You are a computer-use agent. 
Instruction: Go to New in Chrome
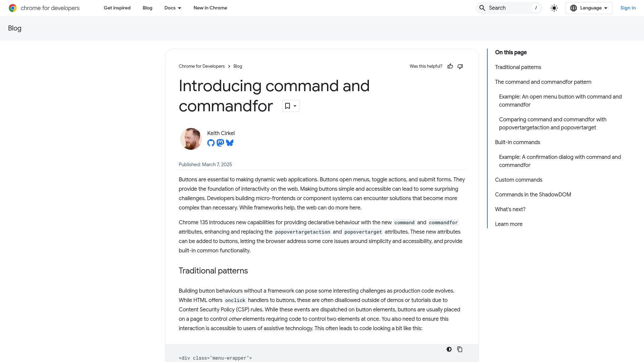210,8
